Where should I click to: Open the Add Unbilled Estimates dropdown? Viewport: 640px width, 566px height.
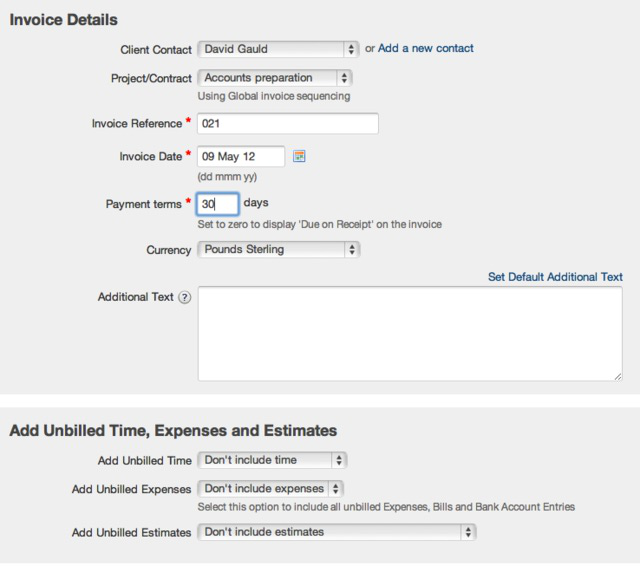337,532
